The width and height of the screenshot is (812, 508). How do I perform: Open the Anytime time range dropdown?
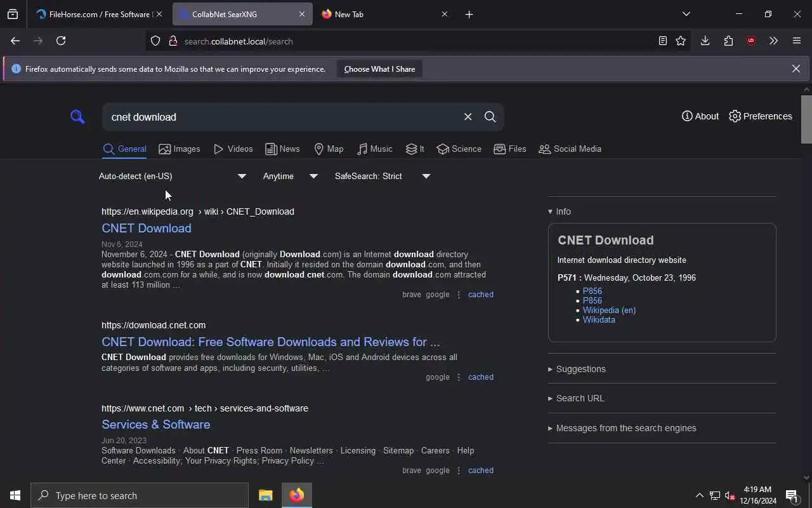(x=291, y=176)
